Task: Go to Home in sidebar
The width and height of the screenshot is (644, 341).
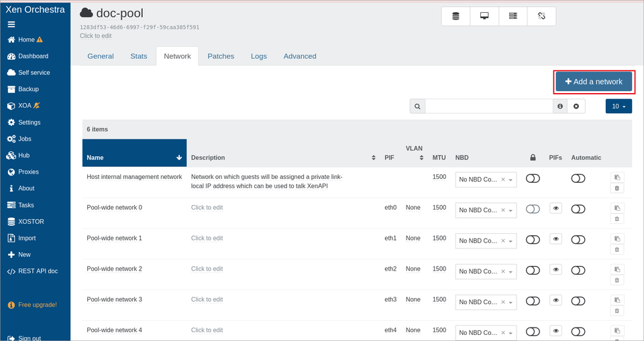Action: (x=25, y=40)
